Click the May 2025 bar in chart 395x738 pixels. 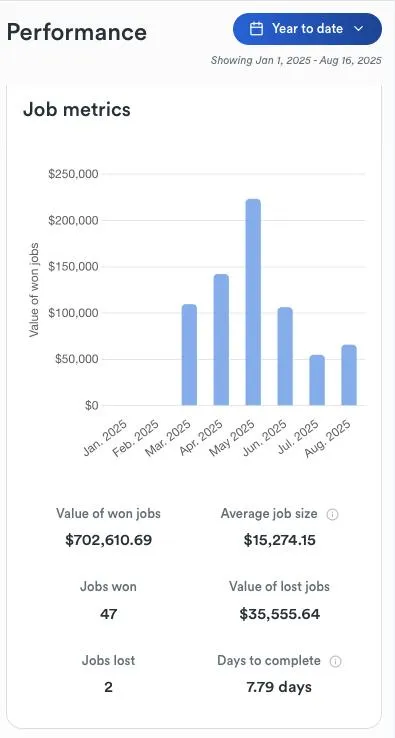point(253,302)
